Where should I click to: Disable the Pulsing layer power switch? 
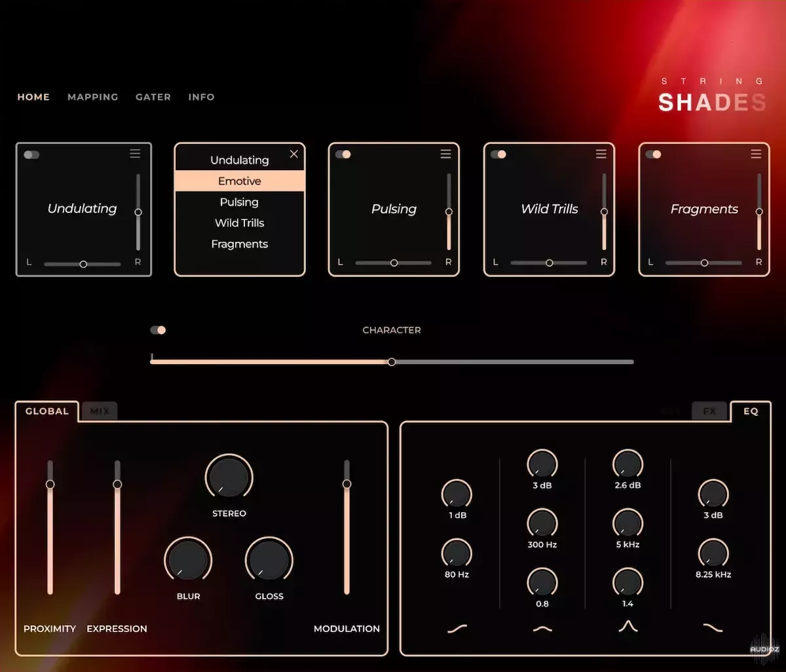pos(343,155)
